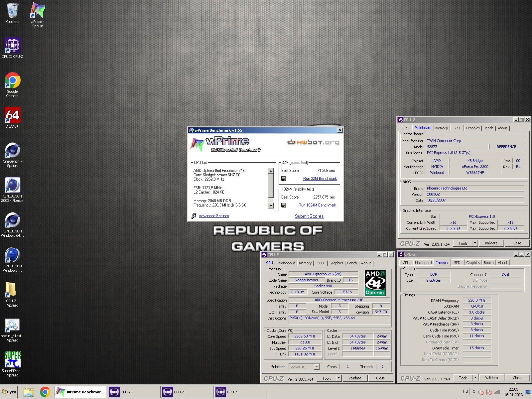This screenshot has height=399, width=532.
Task: Switch to SPD tab in Memory CPU-Z window
Action: tap(457, 263)
